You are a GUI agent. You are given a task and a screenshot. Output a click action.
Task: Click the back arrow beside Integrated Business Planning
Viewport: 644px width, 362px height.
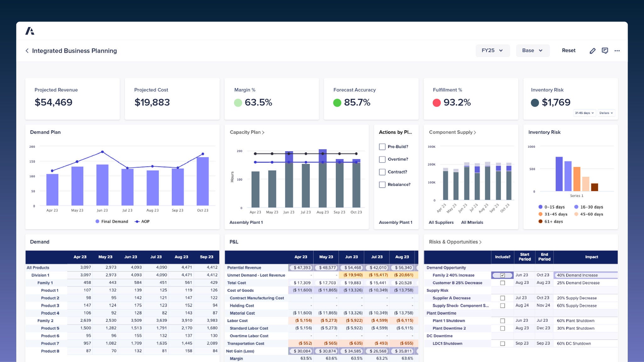pyautogui.click(x=27, y=51)
